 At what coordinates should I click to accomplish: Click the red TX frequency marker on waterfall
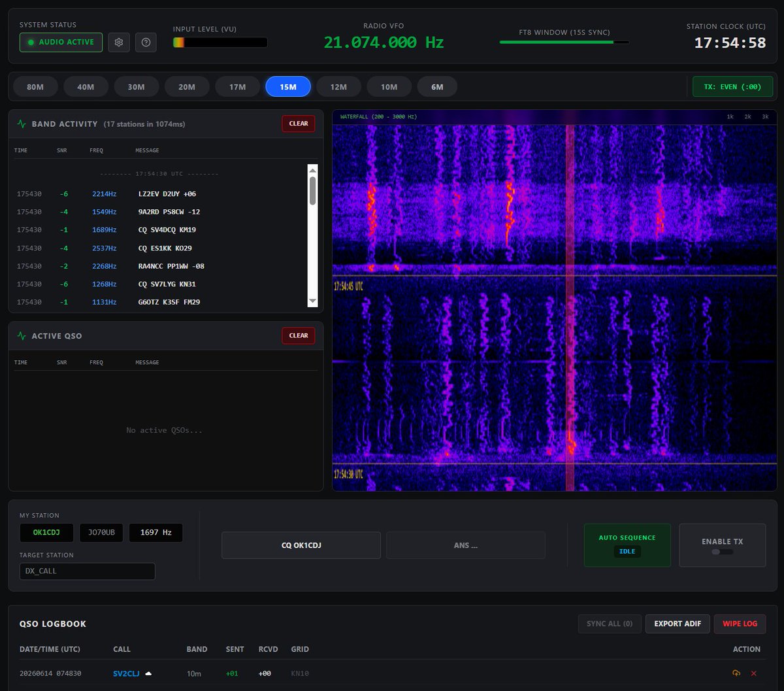[x=570, y=307]
